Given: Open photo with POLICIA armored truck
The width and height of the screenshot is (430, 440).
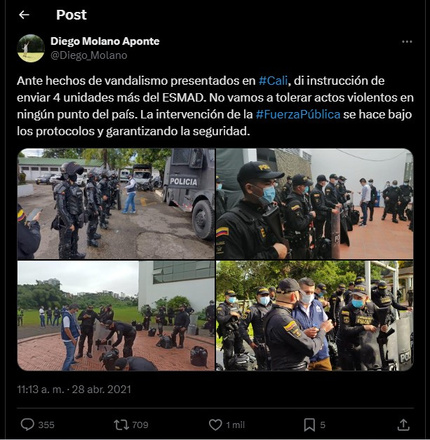Looking at the screenshot, I should 116,204.
